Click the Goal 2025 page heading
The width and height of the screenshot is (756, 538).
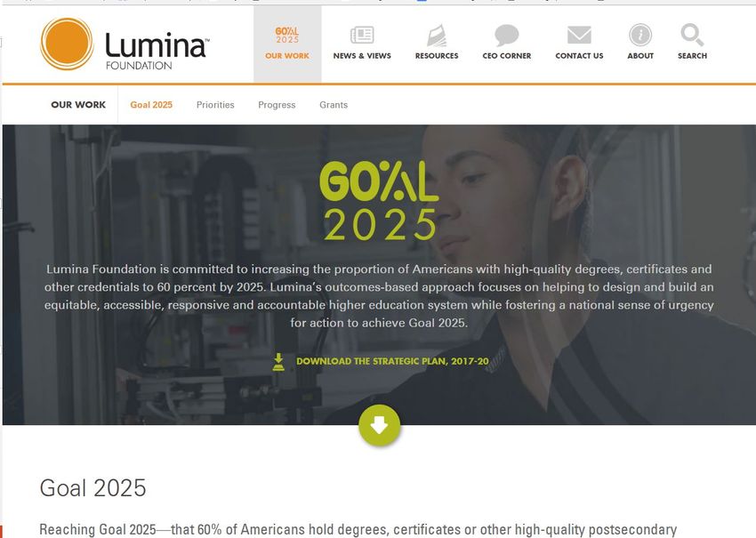click(92, 488)
